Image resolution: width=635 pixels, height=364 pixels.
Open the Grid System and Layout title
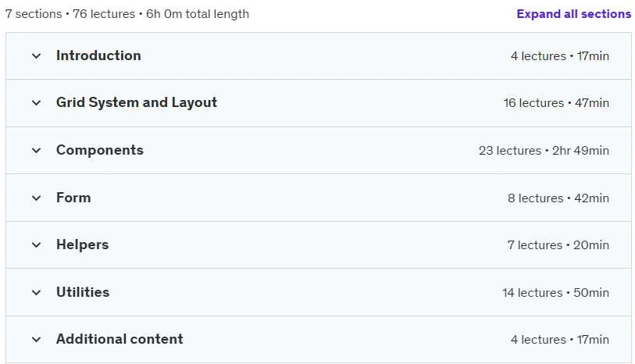pyautogui.click(x=137, y=102)
